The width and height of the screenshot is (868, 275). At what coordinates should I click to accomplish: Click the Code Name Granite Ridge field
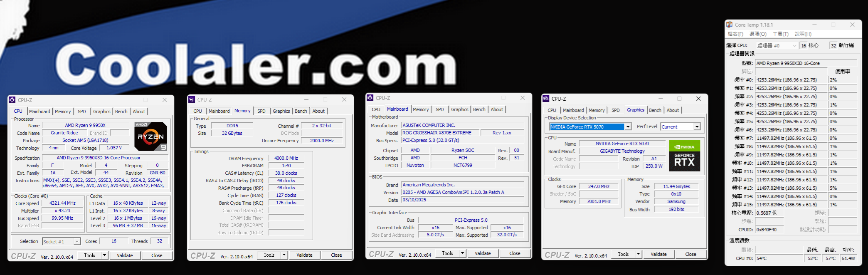point(64,133)
